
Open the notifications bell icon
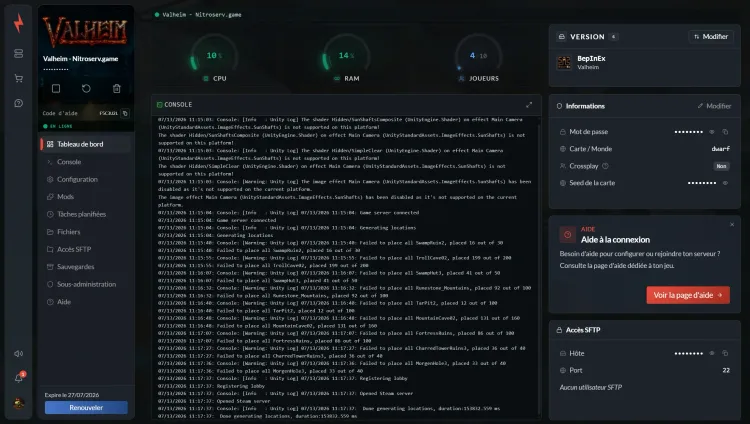(19, 378)
